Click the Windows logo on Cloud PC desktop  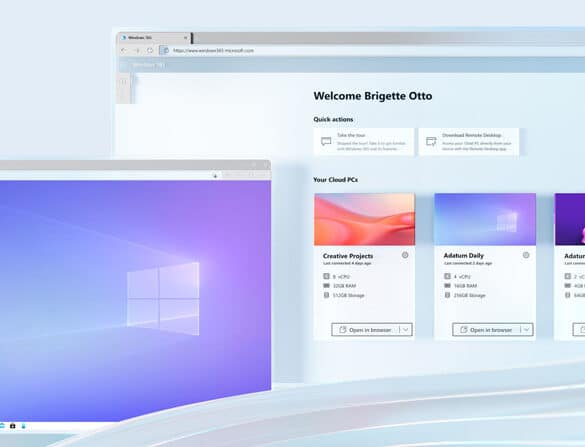click(163, 299)
